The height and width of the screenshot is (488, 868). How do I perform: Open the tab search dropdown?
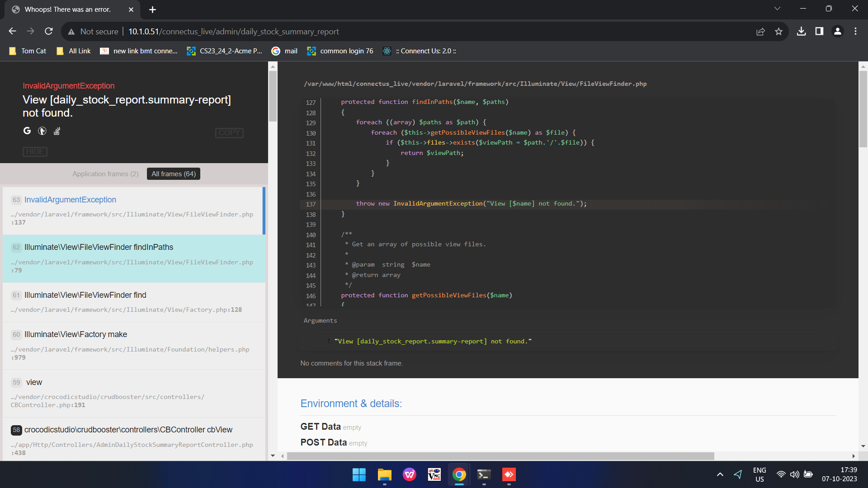point(777,9)
